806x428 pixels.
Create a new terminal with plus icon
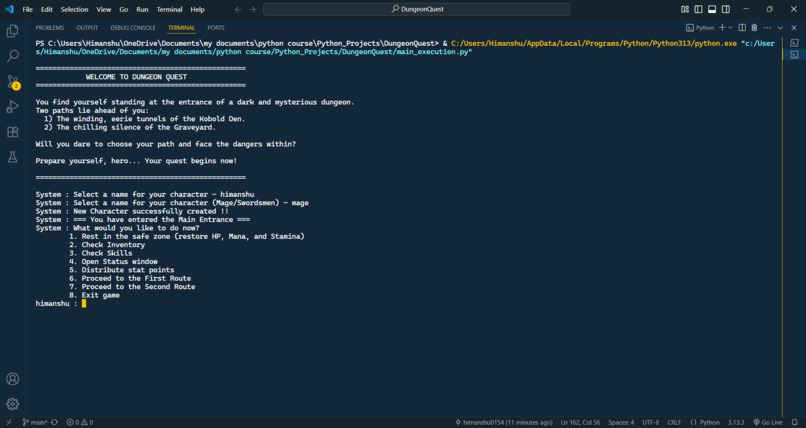click(722, 28)
